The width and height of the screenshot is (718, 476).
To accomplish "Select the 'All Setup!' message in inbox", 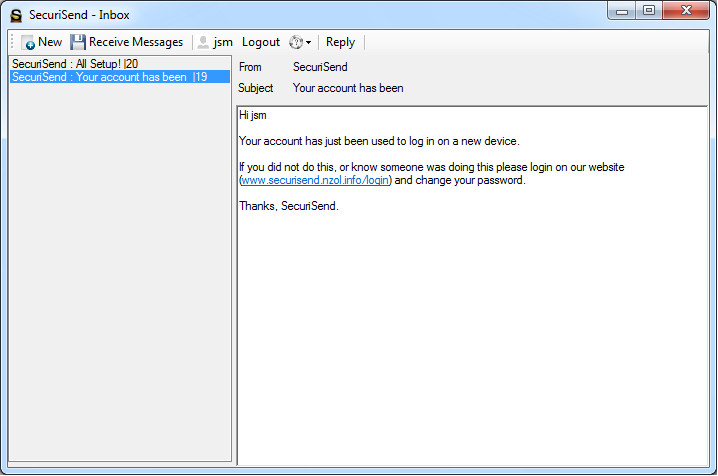I will (x=120, y=64).
